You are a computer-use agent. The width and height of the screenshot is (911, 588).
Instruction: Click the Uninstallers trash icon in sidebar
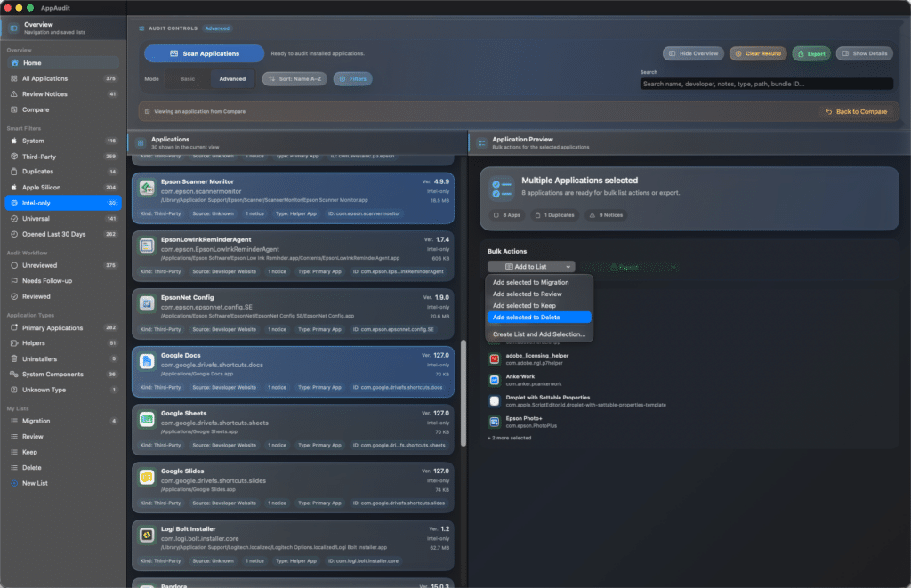pos(14,359)
